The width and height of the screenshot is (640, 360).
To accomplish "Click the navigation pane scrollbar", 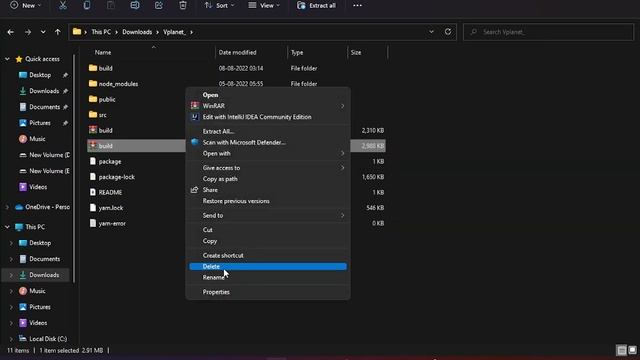I will pos(74,169).
